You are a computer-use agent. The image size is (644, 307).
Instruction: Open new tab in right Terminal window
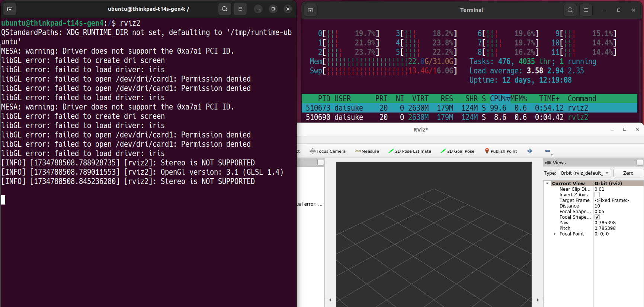[310, 10]
